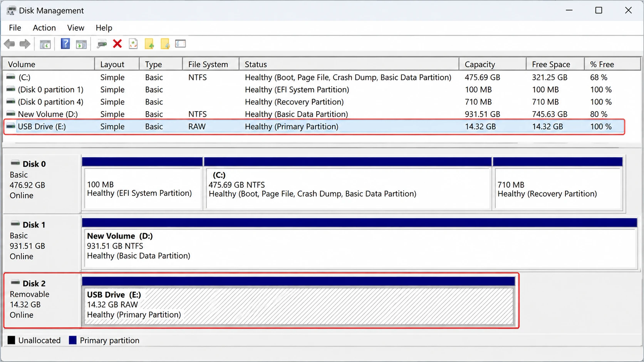Select the USB Drive (E:) RAW partition block

tap(299, 301)
